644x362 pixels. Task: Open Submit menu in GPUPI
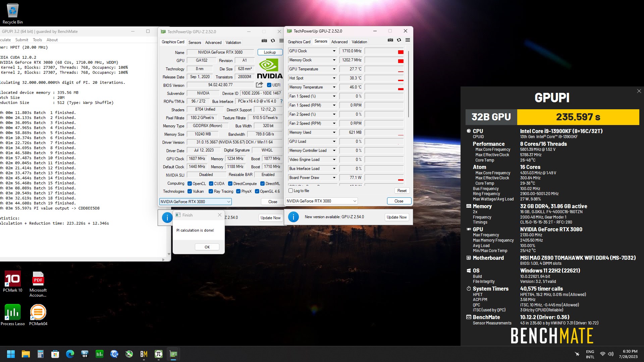22,40
